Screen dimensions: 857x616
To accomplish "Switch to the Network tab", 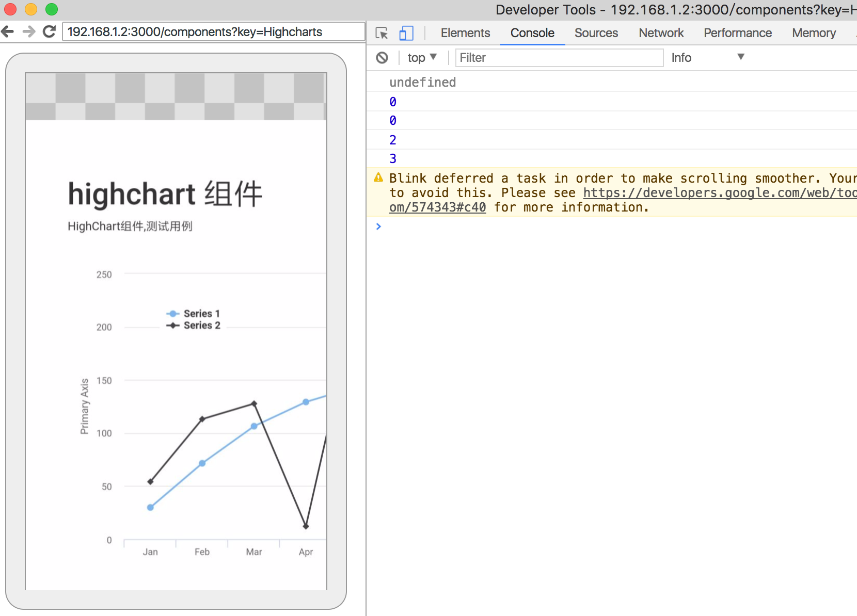I will (x=661, y=33).
